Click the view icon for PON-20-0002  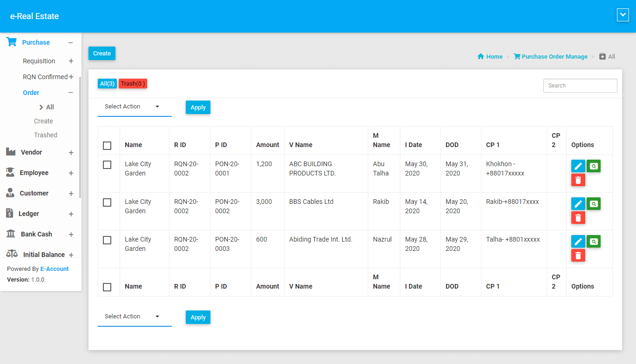[x=593, y=203]
